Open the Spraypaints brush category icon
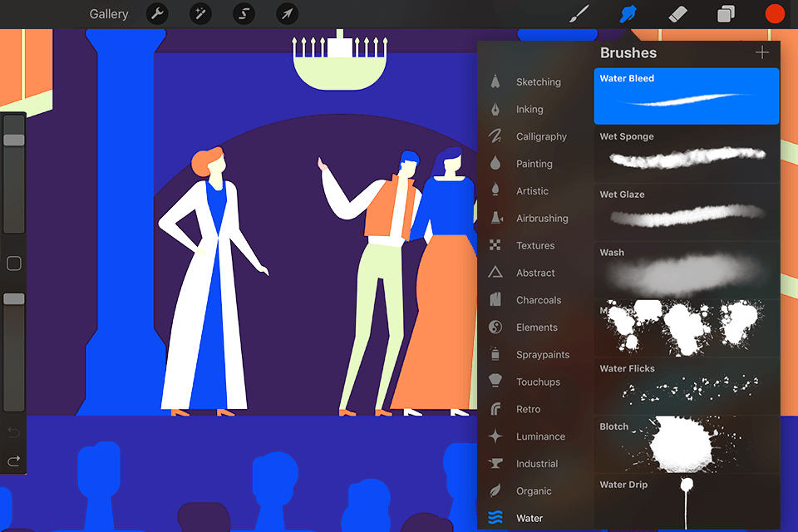This screenshot has height=532, width=798. [x=495, y=354]
